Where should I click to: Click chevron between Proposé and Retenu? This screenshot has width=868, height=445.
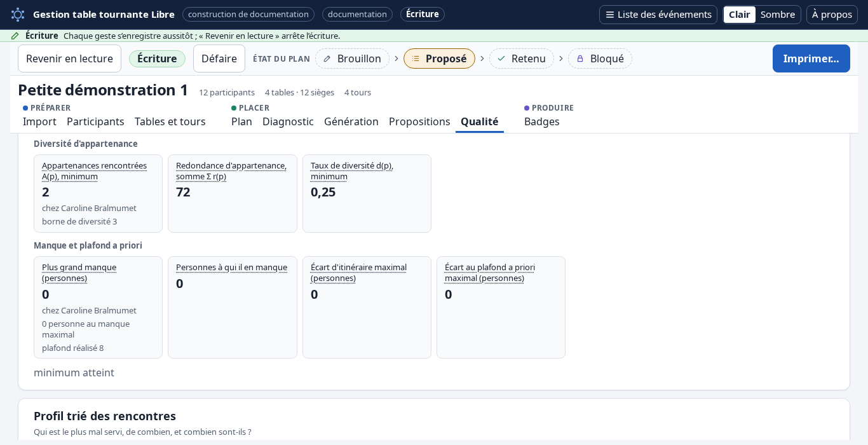coord(482,58)
